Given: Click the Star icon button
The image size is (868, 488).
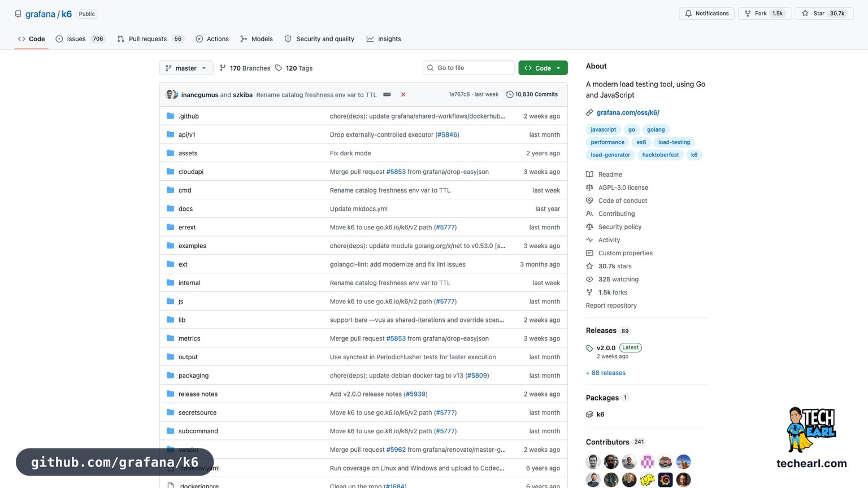Looking at the screenshot, I should 805,14.
